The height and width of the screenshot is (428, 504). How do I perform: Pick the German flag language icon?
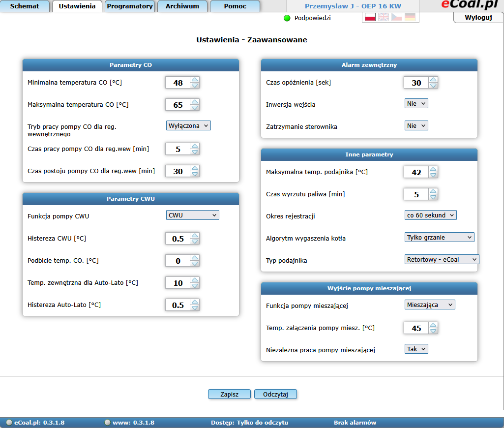[x=410, y=17]
